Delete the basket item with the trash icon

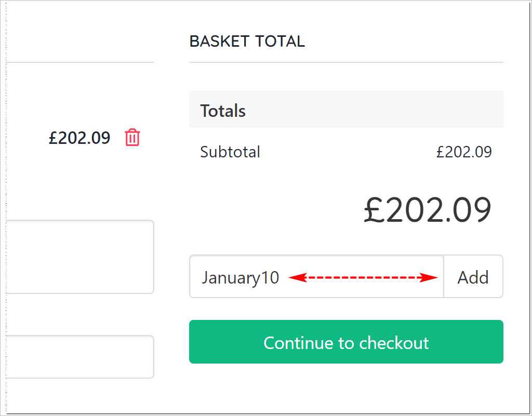tap(132, 137)
